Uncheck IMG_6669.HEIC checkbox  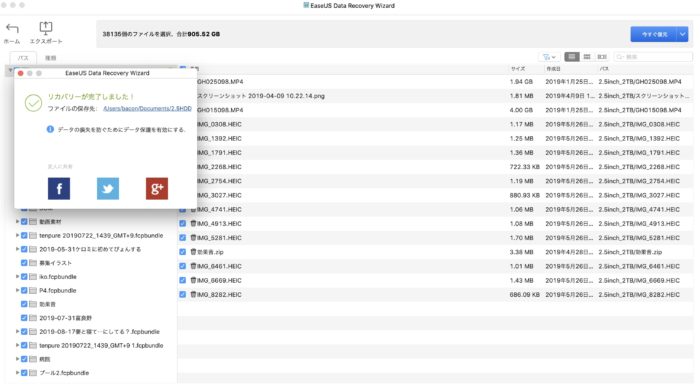(183, 280)
